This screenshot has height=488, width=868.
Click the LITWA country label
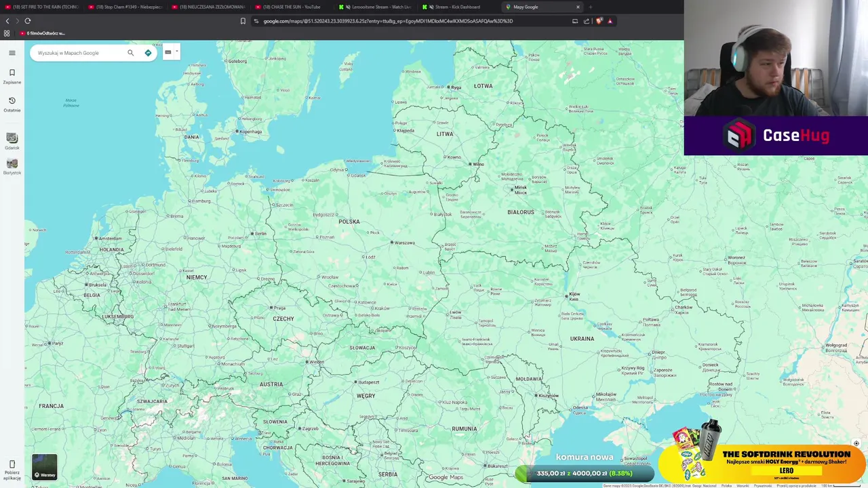point(445,134)
